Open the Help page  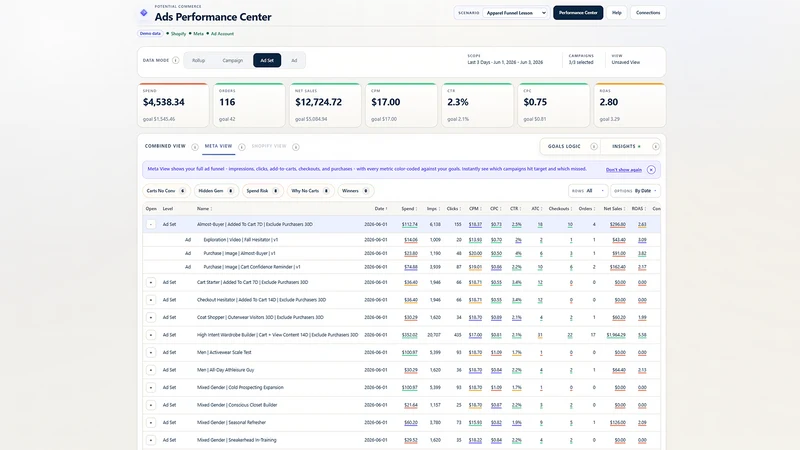[617, 13]
